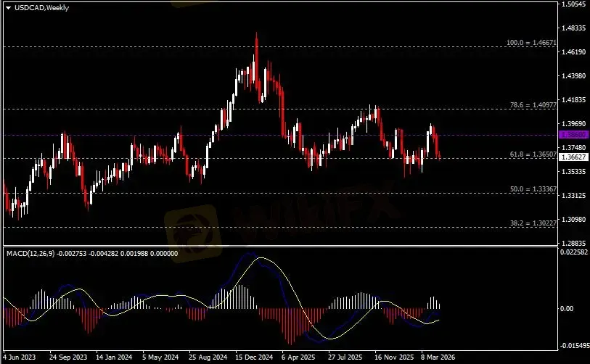Viewport: 590px width, 364px height.
Task: Select the 50.0 = 1.33367 Fibonacci label
Action: pyautogui.click(x=533, y=189)
